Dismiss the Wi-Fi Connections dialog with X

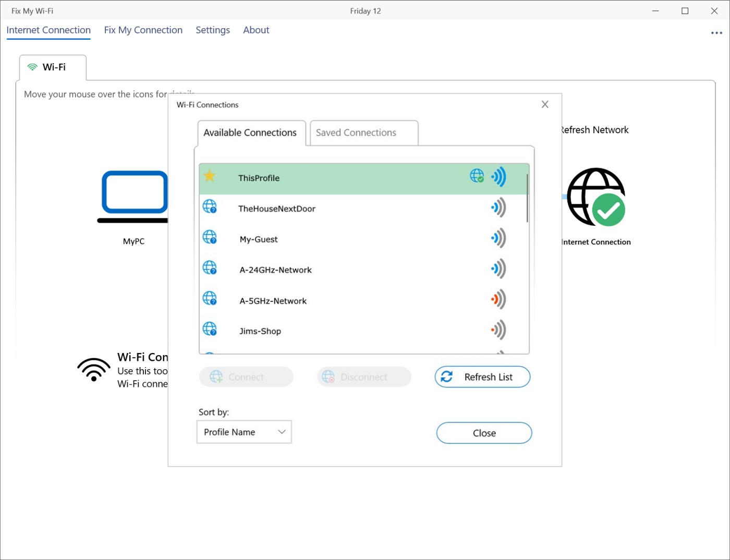(545, 104)
